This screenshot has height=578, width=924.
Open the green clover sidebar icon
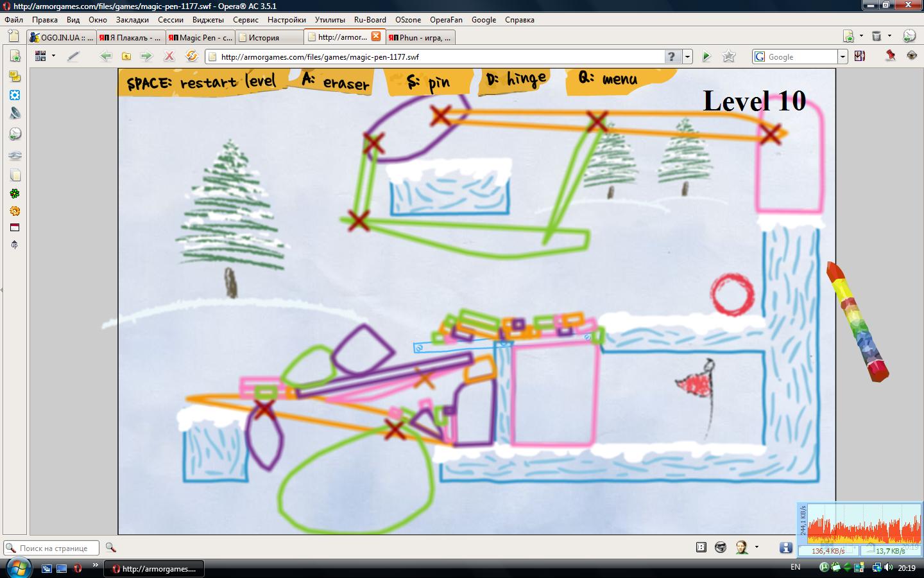pos(15,193)
